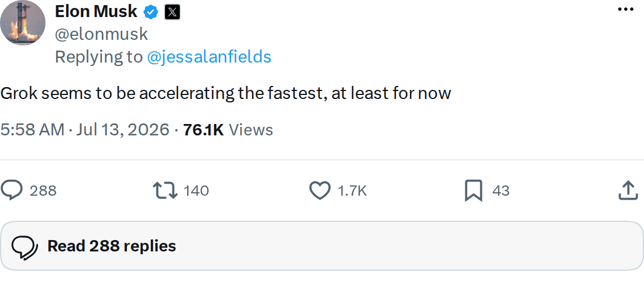Open the reply speech bubble icon
The width and height of the screenshot is (644, 281).
[11, 191]
